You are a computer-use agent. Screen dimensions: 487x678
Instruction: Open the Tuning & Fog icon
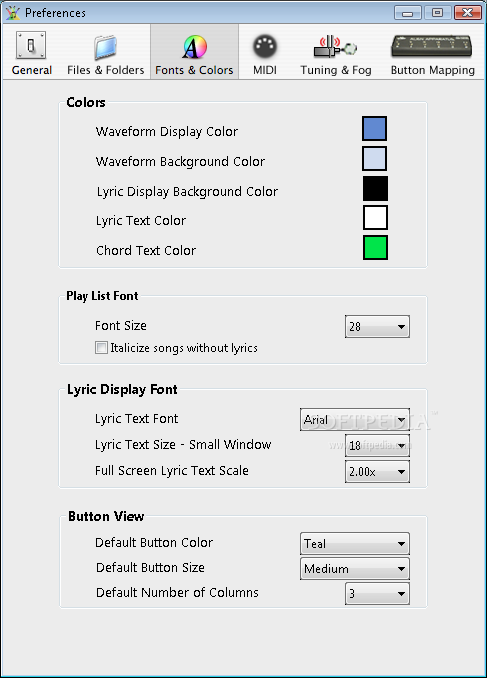click(335, 47)
